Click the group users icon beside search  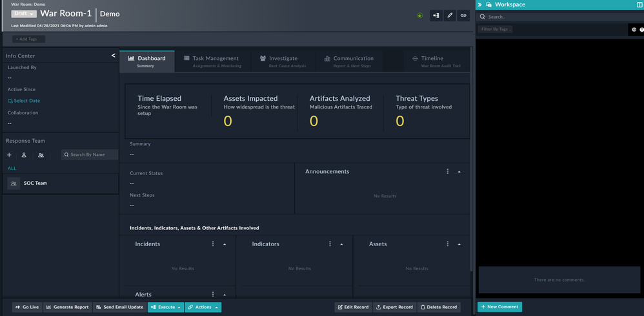41,155
